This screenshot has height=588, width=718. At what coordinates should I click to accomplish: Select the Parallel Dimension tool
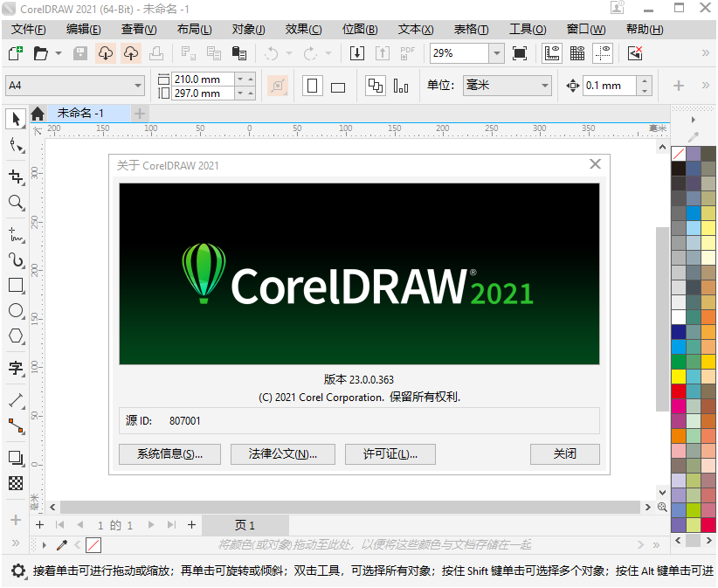[x=16, y=400]
